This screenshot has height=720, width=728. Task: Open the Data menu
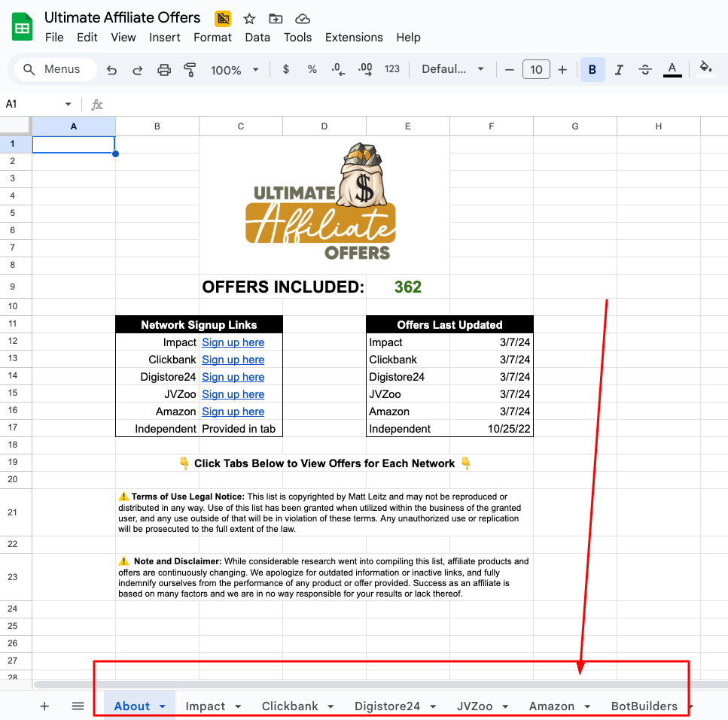point(257,38)
